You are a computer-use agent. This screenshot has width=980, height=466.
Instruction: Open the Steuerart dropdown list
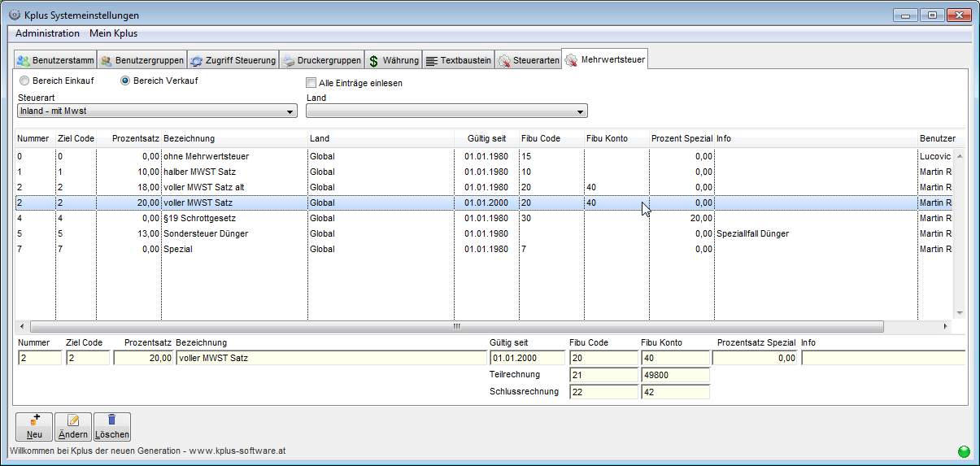(x=290, y=111)
